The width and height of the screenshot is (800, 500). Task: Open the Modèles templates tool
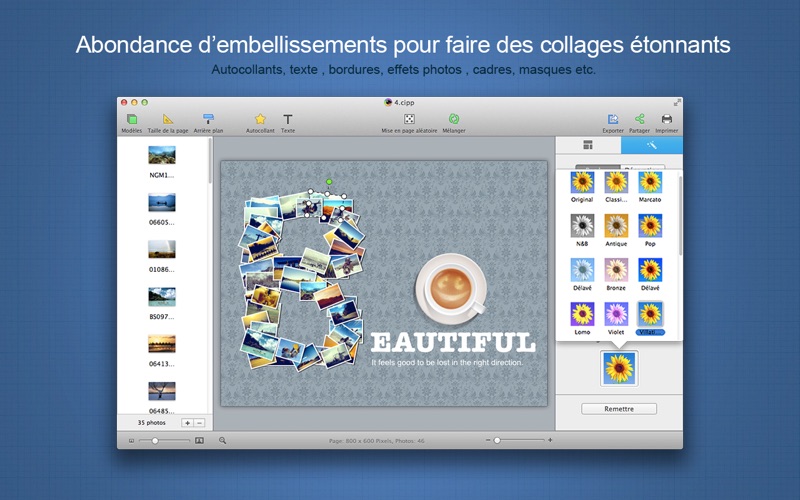132,123
